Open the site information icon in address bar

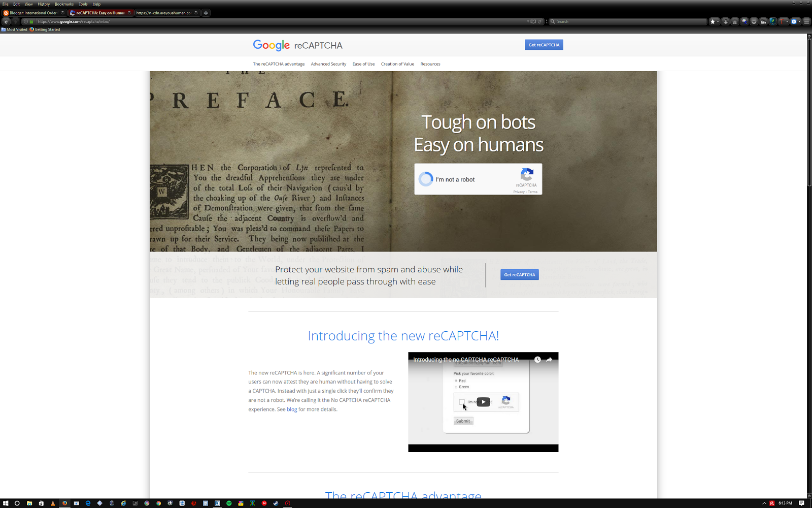[26, 21]
